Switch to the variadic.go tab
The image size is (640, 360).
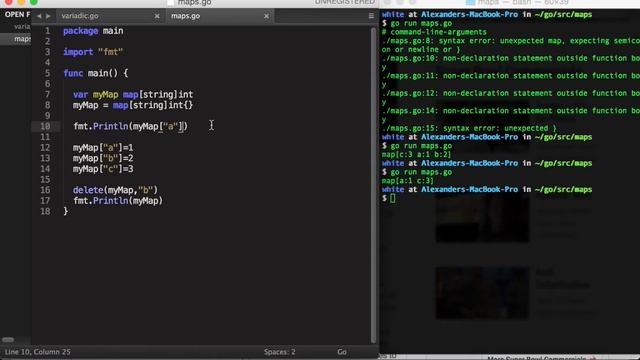coord(80,16)
